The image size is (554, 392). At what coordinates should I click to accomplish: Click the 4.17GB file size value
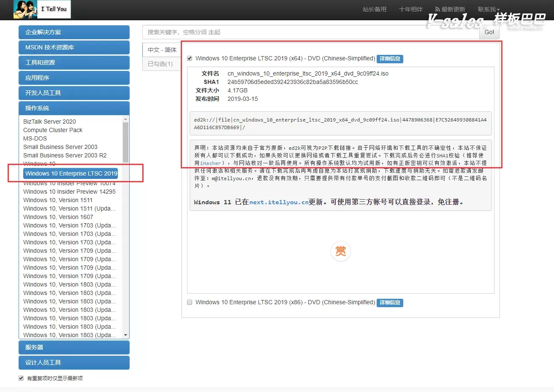point(237,90)
